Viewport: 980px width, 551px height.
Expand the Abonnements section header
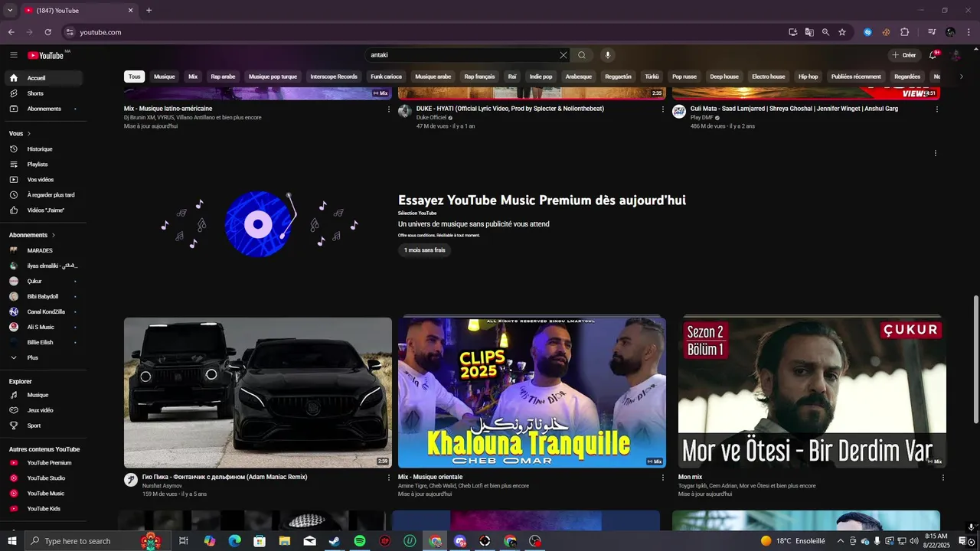tap(32, 235)
